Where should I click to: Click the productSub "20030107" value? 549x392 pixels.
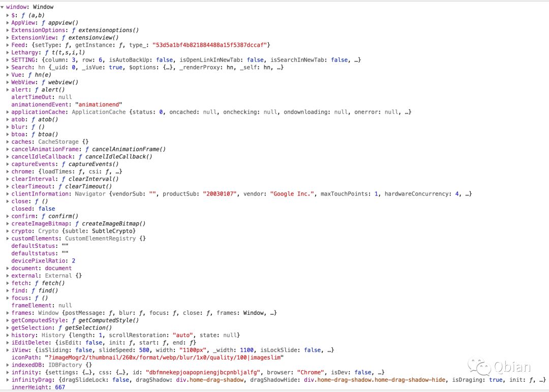tap(220, 194)
